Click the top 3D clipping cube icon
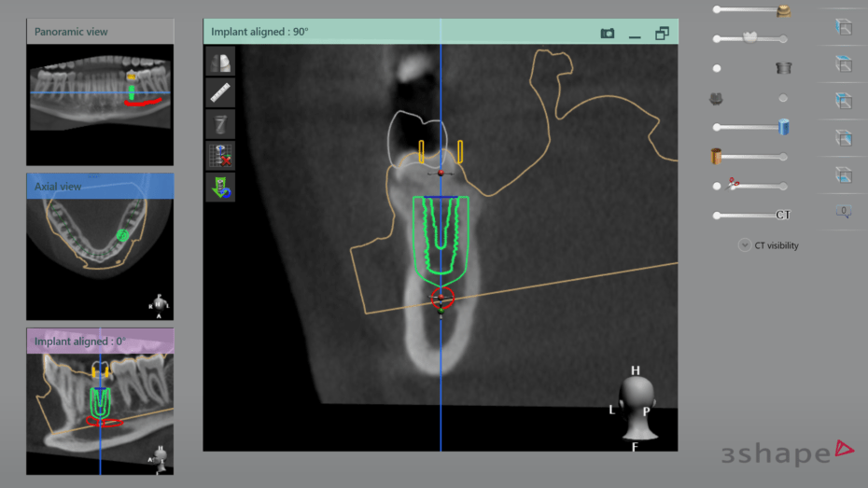This screenshot has height=488, width=868. point(844,28)
